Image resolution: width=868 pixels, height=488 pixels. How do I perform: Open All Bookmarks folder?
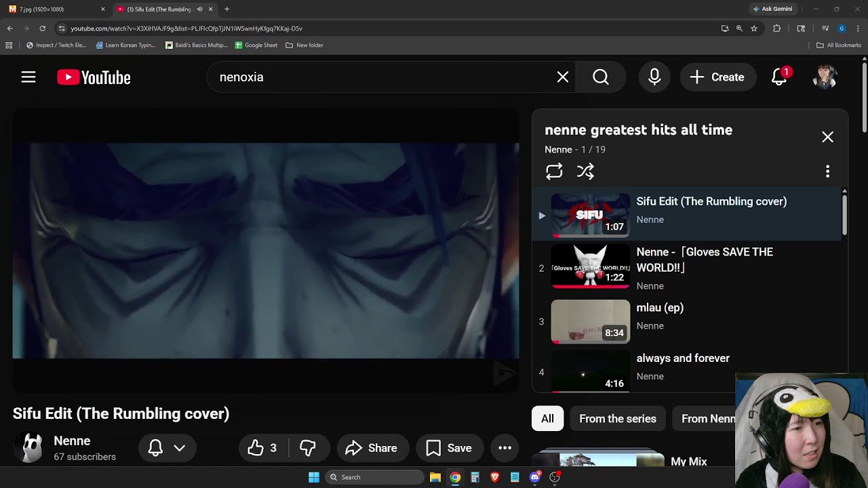tap(839, 45)
